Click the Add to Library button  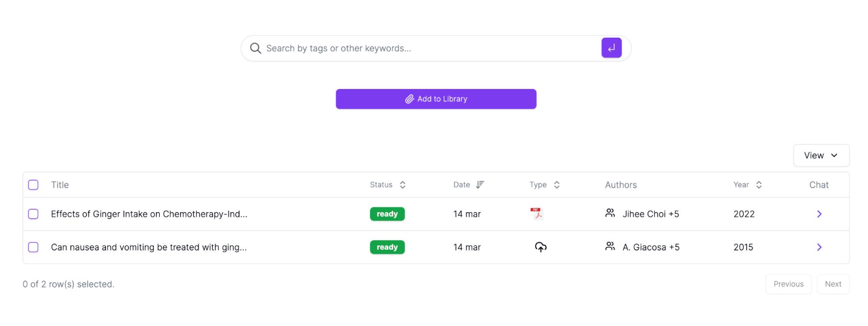436,99
